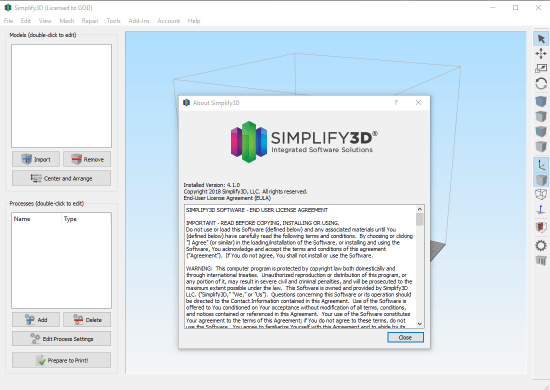Image resolution: width=550 pixels, height=390 pixels.
Task: Click inside the Models list box
Action: click(61, 96)
